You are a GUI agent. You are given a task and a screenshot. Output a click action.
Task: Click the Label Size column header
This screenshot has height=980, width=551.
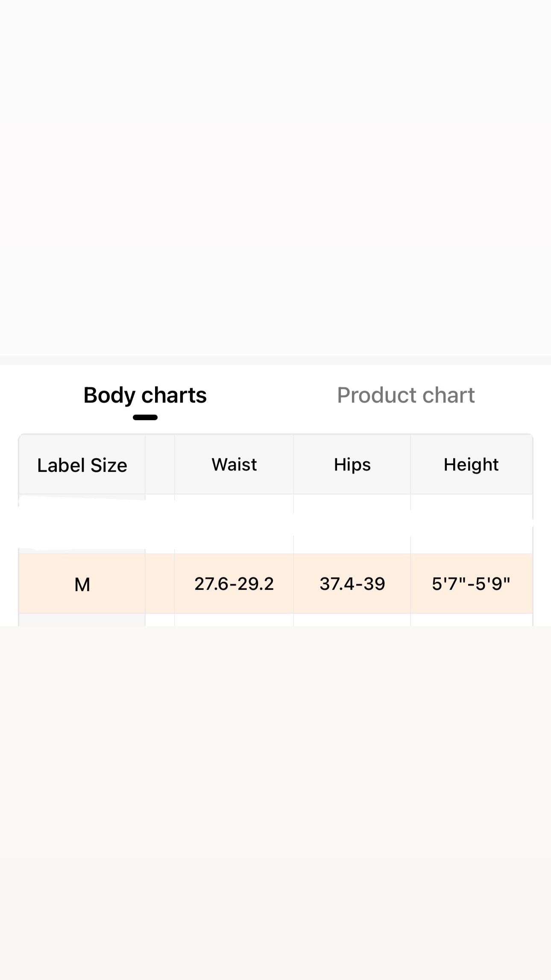(82, 465)
